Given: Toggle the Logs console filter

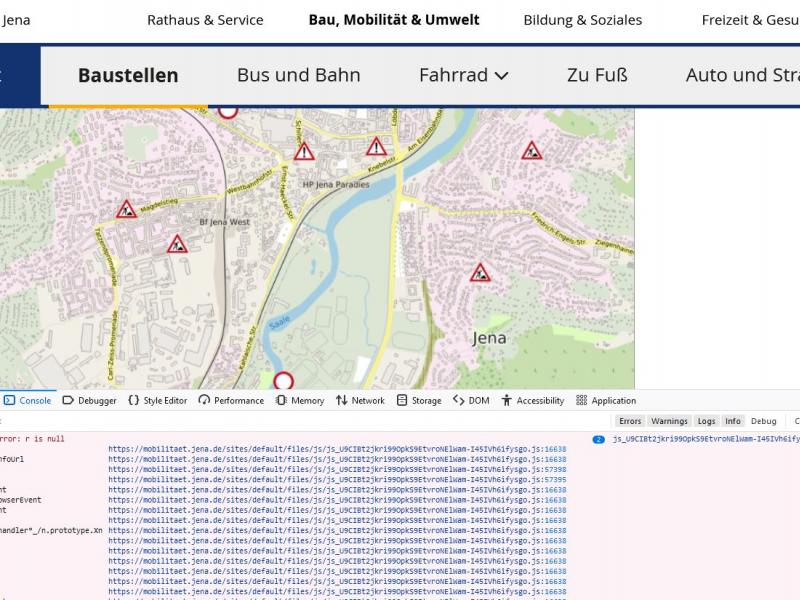Looking at the screenshot, I should pyautogui.click(x=706, y=421).
